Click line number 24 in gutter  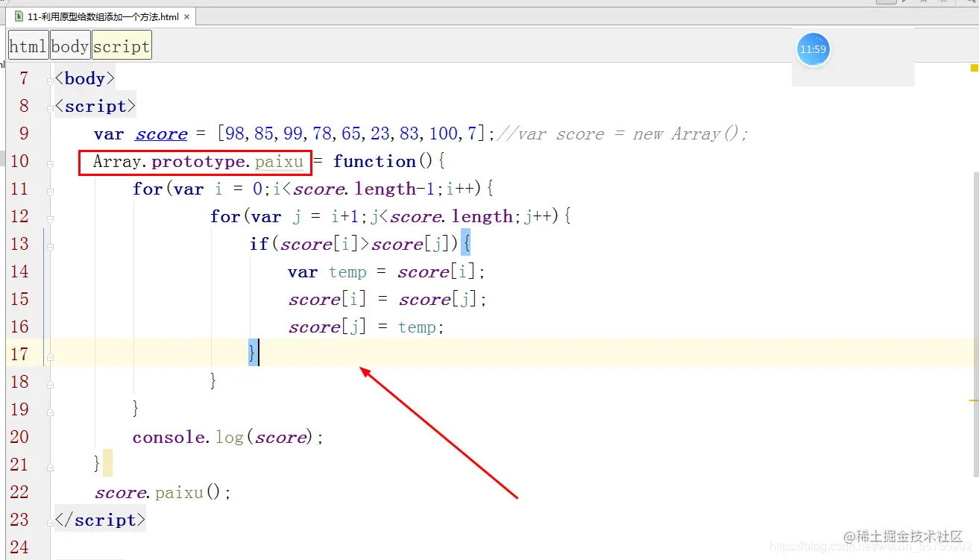(20, 547)
